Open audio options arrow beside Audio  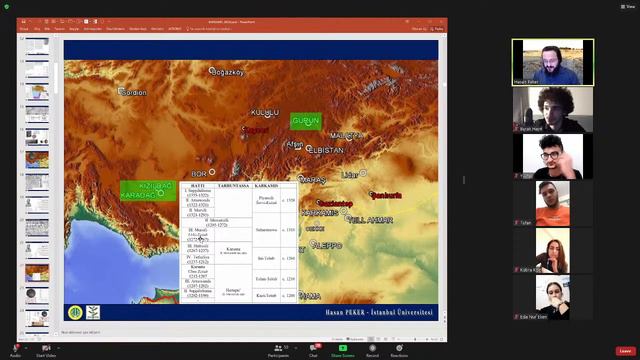tap(26, 348)
